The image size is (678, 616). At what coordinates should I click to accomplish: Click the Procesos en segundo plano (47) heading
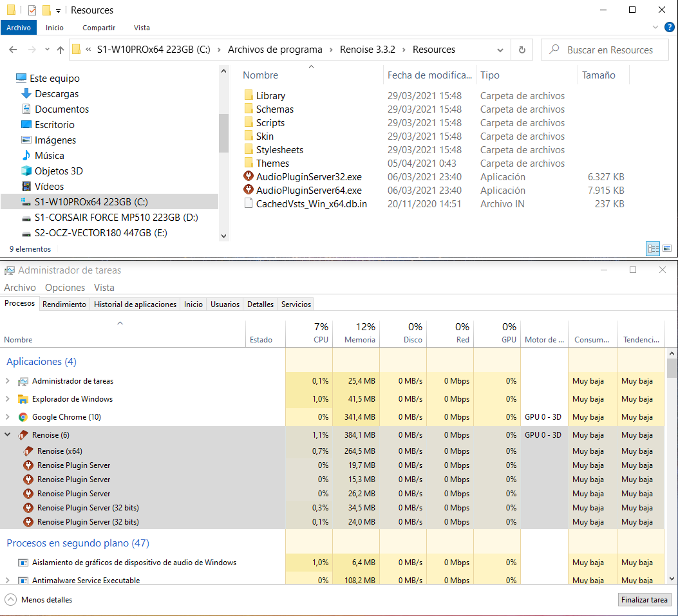tap(78, 543)
